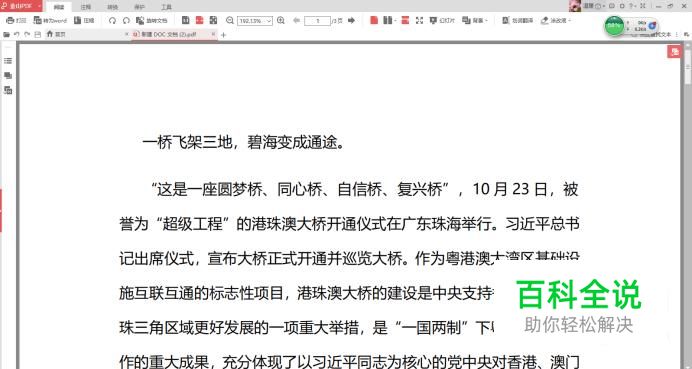Close the 新建 DOC 文档 (2).pdf tab
This screenshot has height=369, width=692.
(x=213, y=34)
